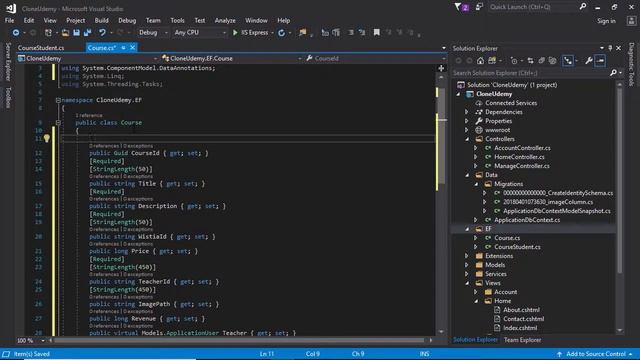This screenshot has height=360, width=640.
Task: Open the Debug menu
Action: 127,20
